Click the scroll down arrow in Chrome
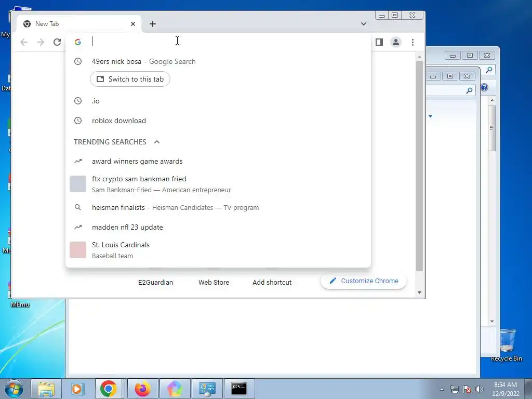Viewport: 532px width, 399px height. pos(420,292)
